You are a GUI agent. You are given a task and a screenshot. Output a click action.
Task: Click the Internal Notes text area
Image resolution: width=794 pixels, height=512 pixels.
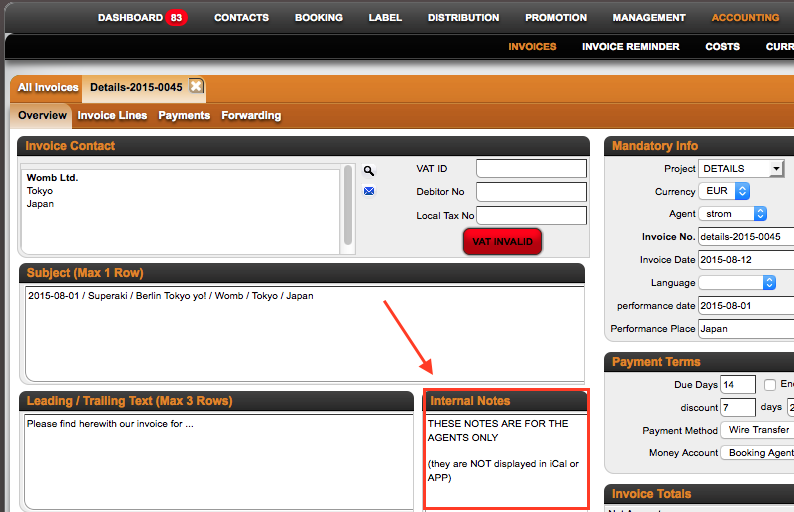(506, 460)
